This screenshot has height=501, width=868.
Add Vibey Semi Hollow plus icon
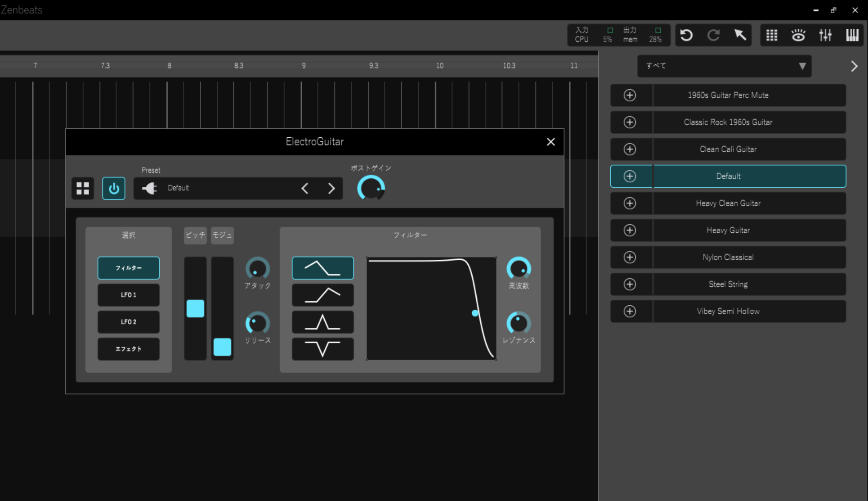630,311
